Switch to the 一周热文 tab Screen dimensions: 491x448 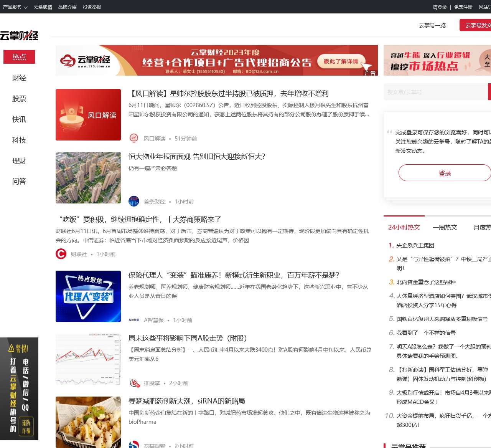click(x=445, y=227)
